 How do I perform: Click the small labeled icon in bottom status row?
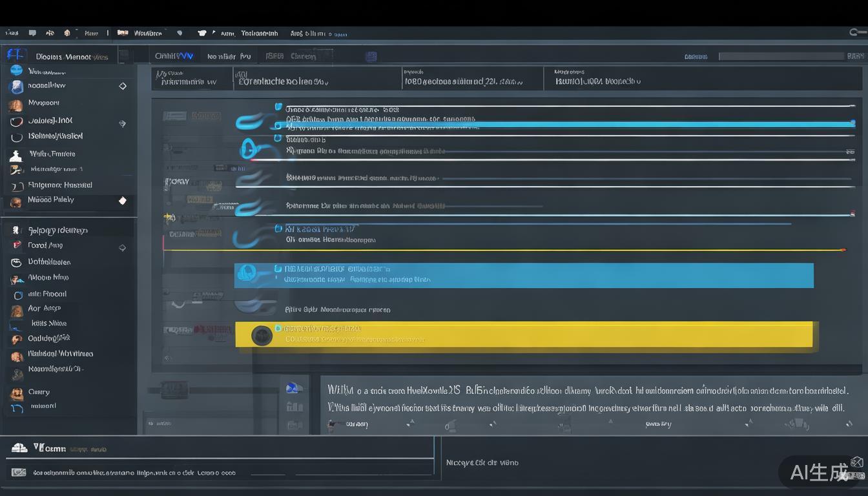(19, 473)
